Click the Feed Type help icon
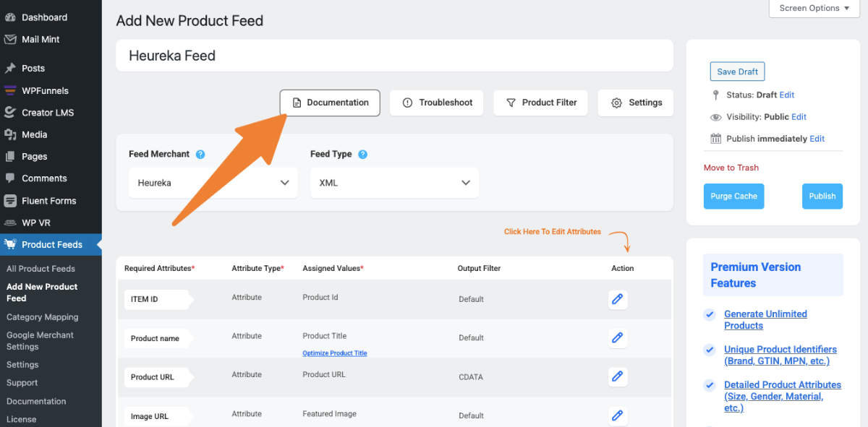This screenshot has height=427, width=868. pos(362,154)
